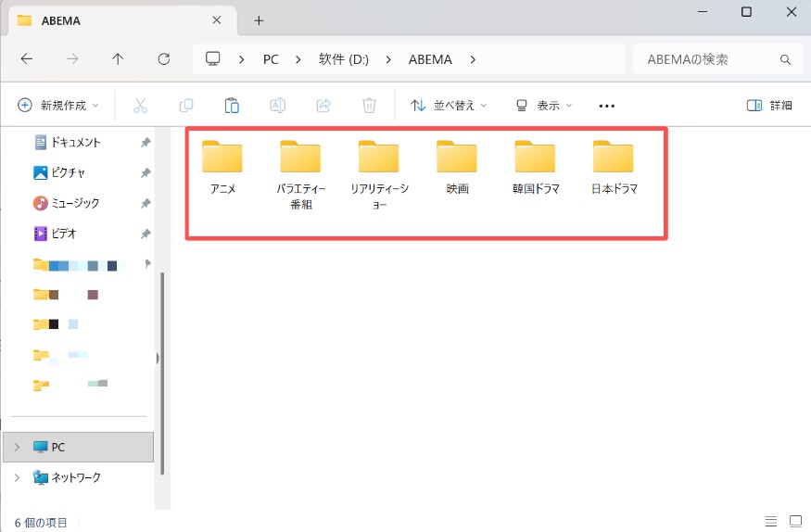Open the three-dot more options menu

(x=607, y=106)
